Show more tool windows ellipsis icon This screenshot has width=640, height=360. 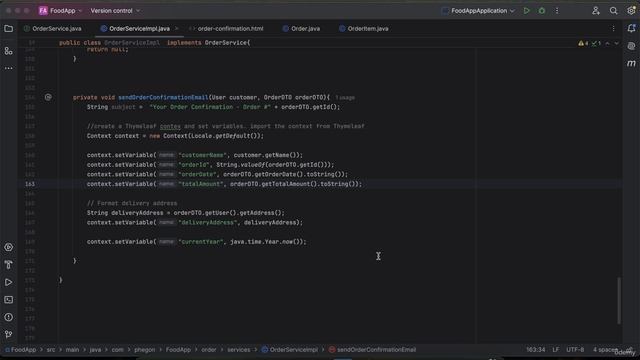point(8,68)
